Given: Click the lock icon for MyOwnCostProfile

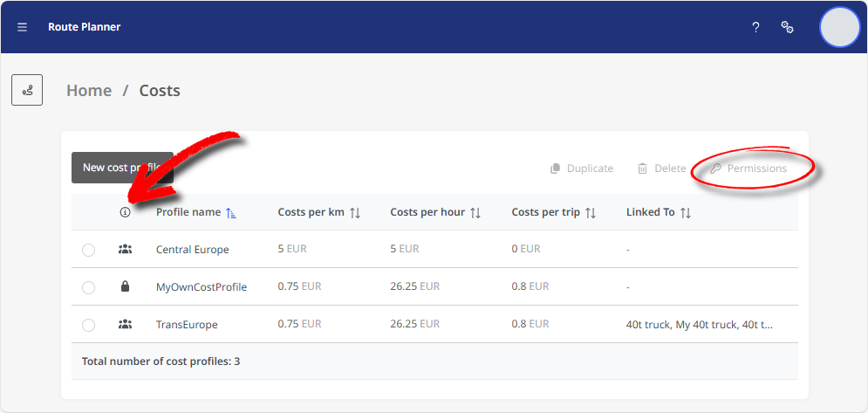Looking at the screenshot, I should click(125, 286).
